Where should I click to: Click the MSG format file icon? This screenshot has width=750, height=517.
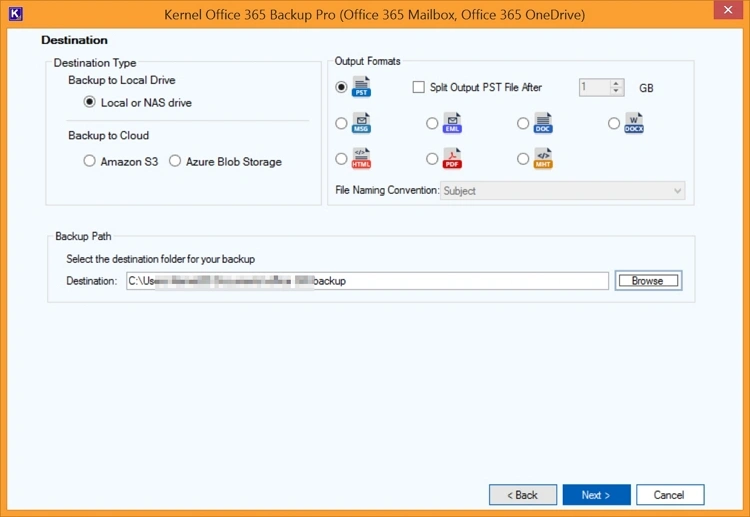(x=361, y=123)
